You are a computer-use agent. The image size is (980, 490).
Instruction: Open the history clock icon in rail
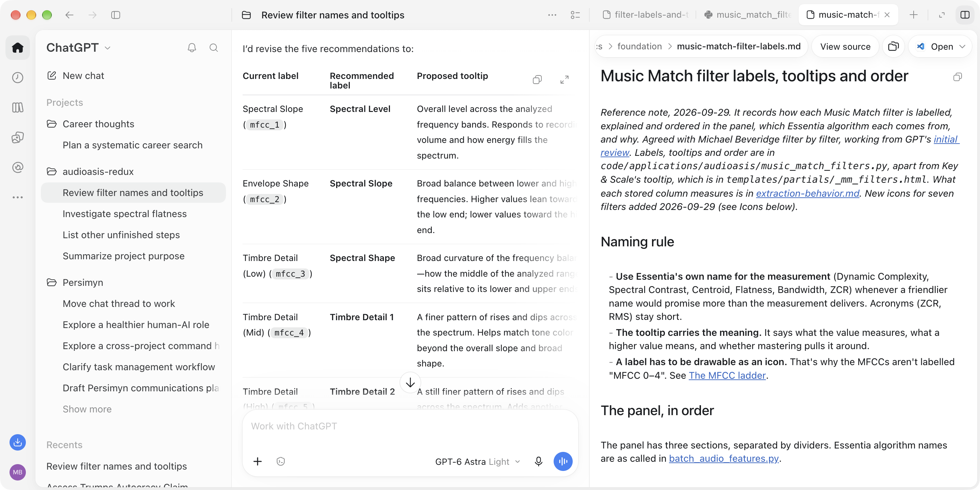tap(17, 78)
